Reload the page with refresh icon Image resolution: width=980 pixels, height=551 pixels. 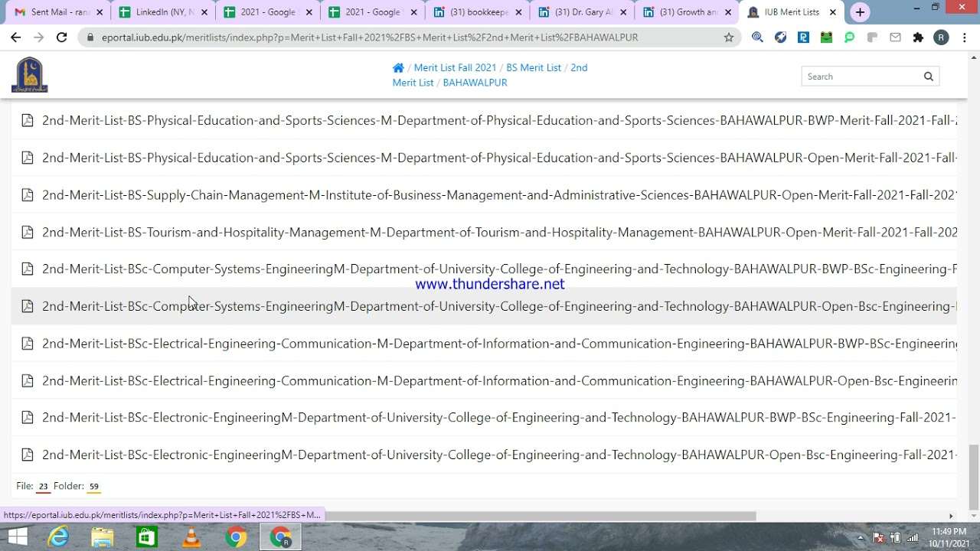click(62, 37)
